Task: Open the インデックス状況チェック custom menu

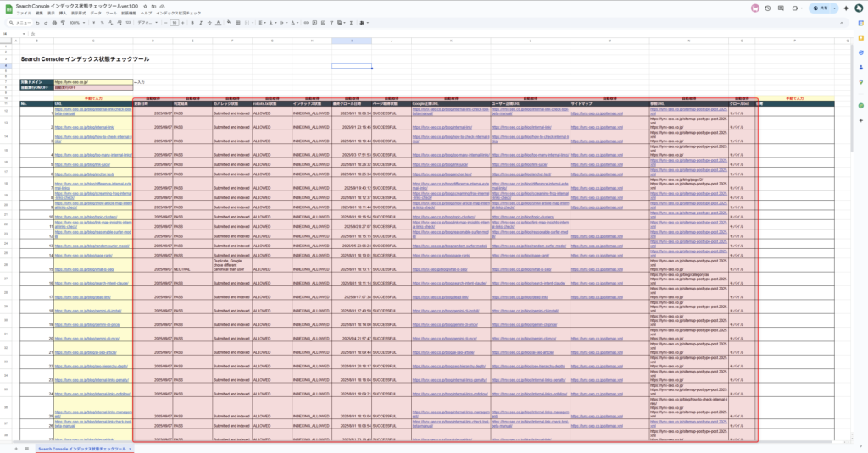Action: pos(179,14)
